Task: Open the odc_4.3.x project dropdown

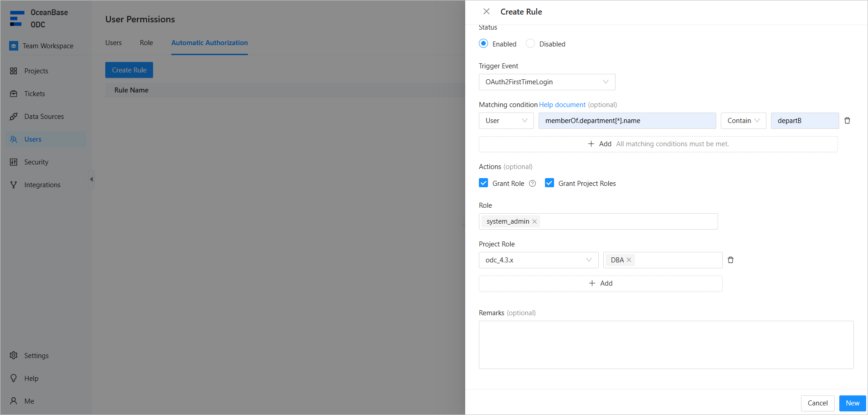Action: [538, 260]
